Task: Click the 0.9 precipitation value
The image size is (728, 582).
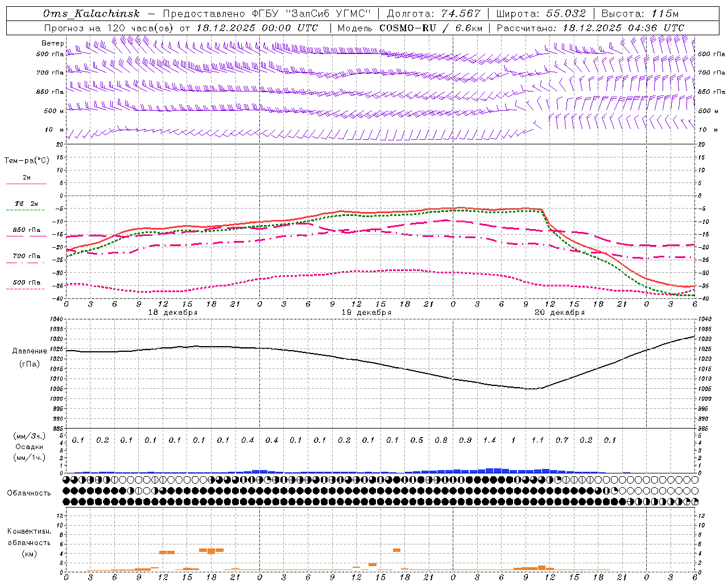Action: (465, 440)
